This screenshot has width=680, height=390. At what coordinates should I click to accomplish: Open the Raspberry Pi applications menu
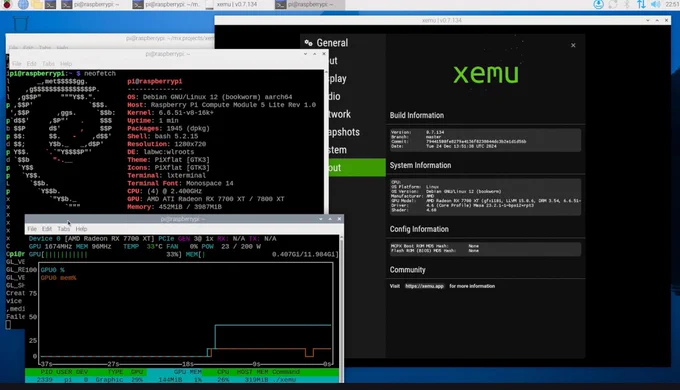[x=7, y=5]
